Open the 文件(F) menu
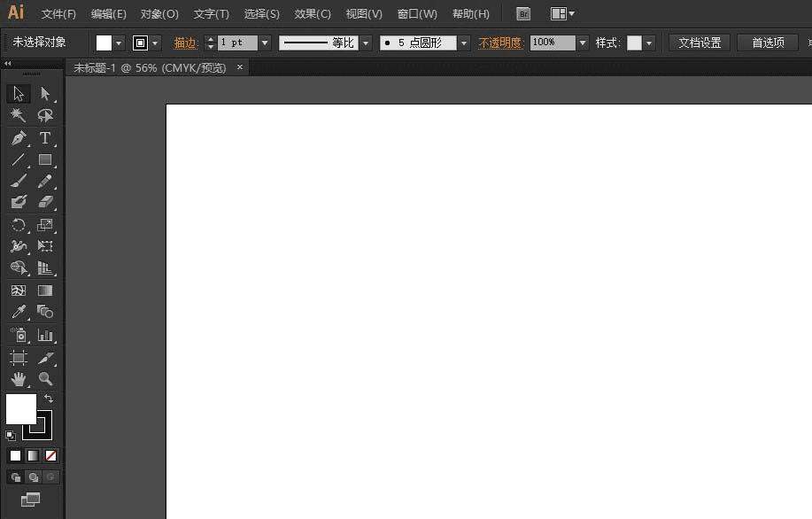The image size is (812, 519). coord(58,14)
